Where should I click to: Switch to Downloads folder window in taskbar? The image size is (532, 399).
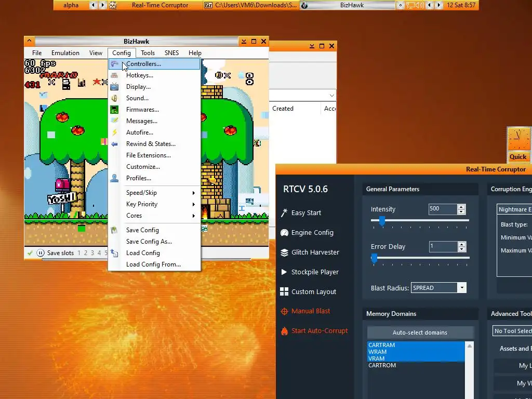point(251,5)
